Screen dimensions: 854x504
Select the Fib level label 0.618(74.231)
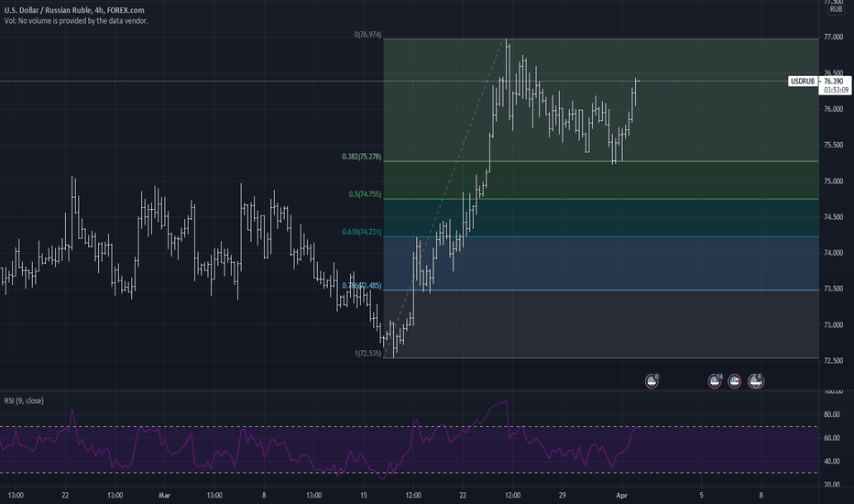[x=362, y=232]
